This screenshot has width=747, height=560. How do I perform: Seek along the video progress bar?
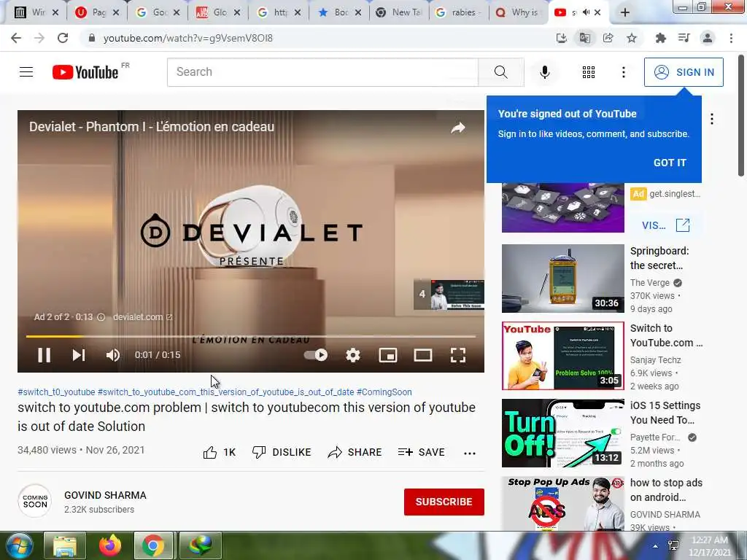pyautogui.click(x=251, y=336)
